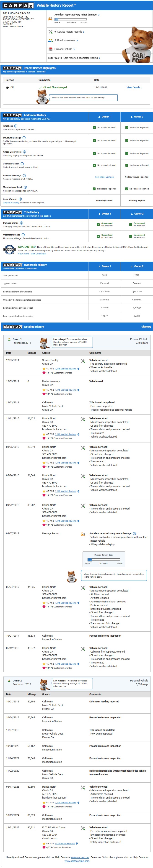
Task: Expand the Last reported odometer reading chevron
Action: click(99, 58)
